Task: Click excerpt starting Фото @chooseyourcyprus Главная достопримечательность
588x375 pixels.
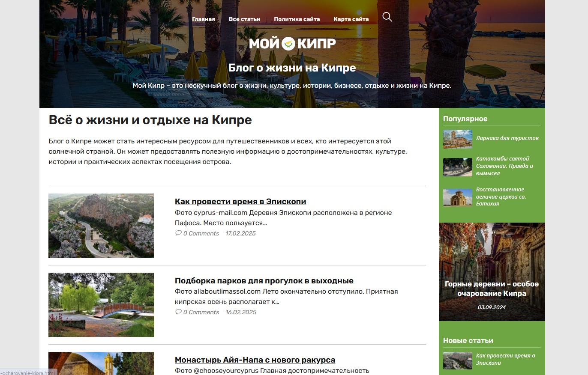Action: (x=272, y=371)
